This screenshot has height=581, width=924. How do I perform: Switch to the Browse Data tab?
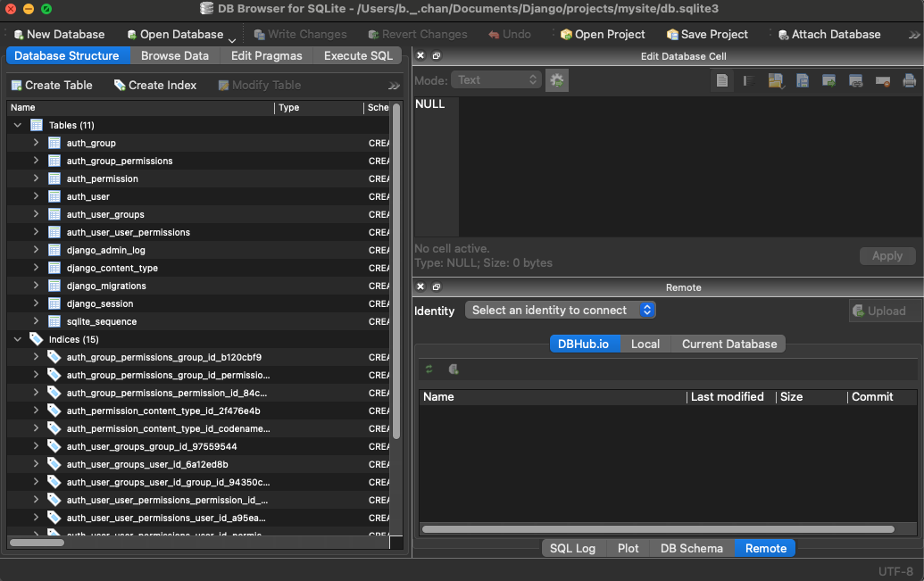(x=175, y=55)
